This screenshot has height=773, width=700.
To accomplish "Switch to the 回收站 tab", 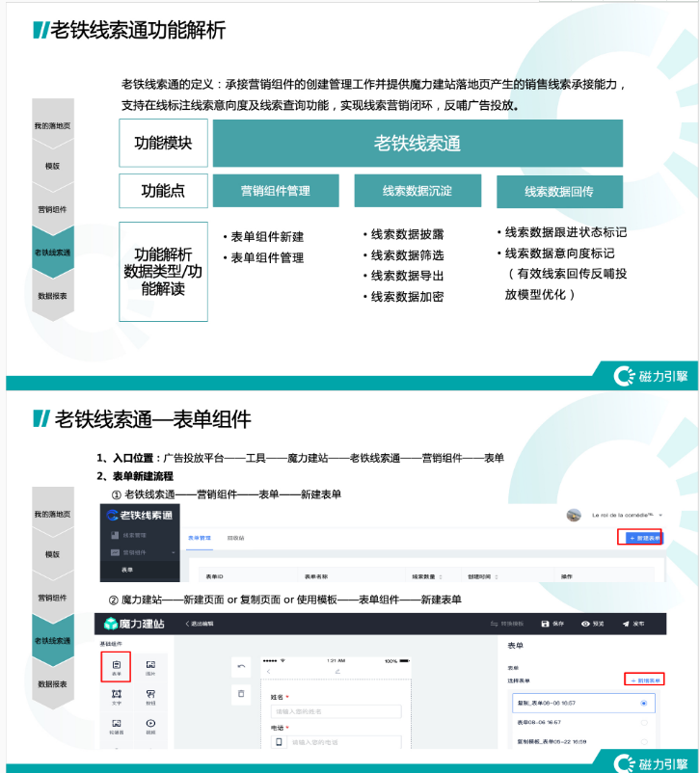I will pyautogui.click(x=235, y=539).
